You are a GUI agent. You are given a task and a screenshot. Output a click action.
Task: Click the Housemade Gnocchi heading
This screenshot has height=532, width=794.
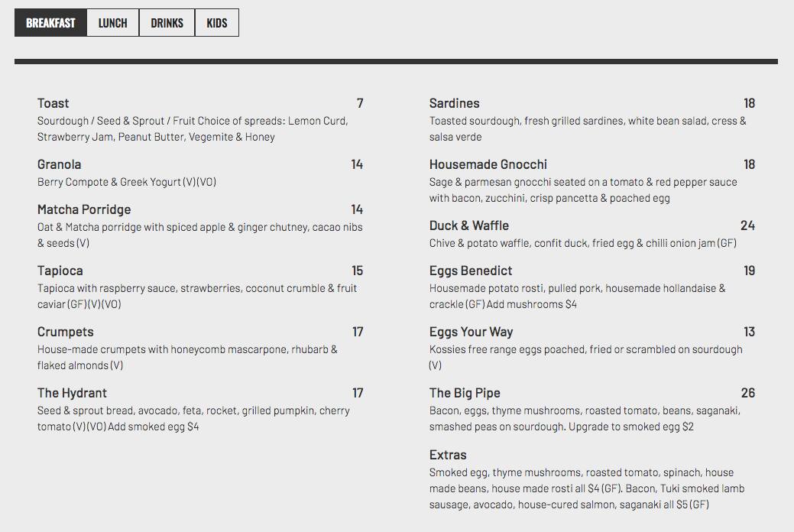click(489, 164)
